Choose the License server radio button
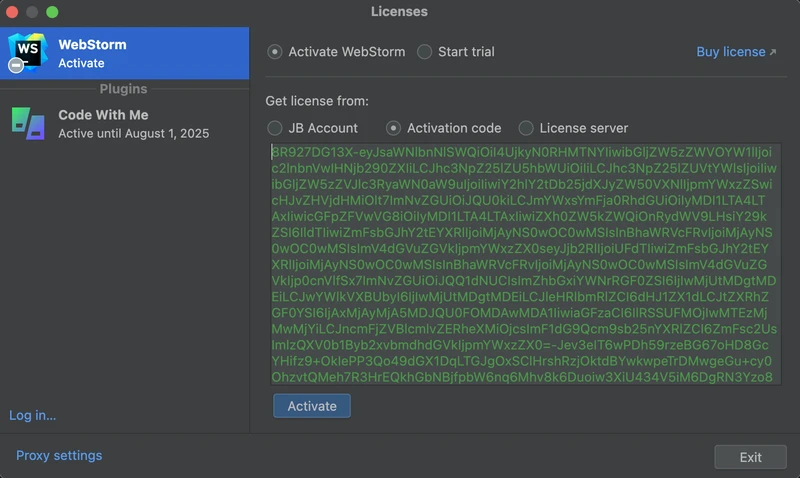The image size is (800, 478). 526,128
